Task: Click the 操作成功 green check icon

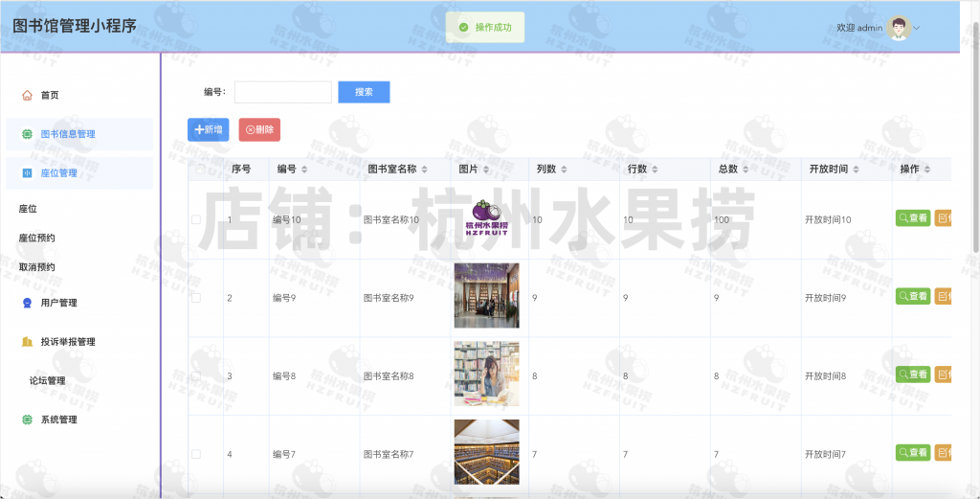Action: 464,28
